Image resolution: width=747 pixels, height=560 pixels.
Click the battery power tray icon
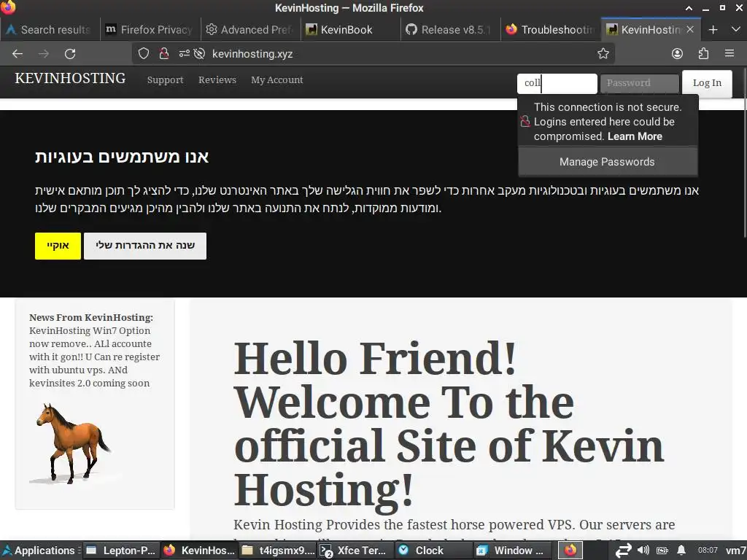click(662, 551)
